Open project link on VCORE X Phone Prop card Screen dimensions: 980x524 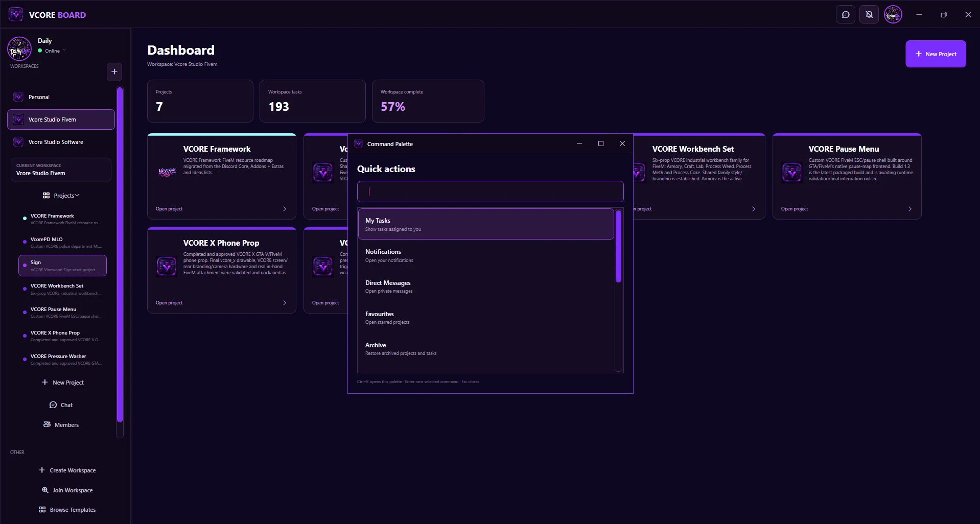169,303
